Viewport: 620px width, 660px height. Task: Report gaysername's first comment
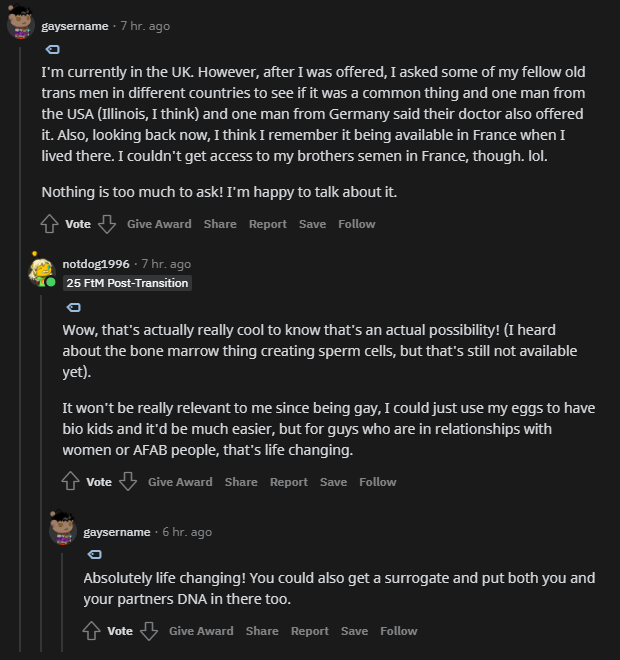(268, 224)
